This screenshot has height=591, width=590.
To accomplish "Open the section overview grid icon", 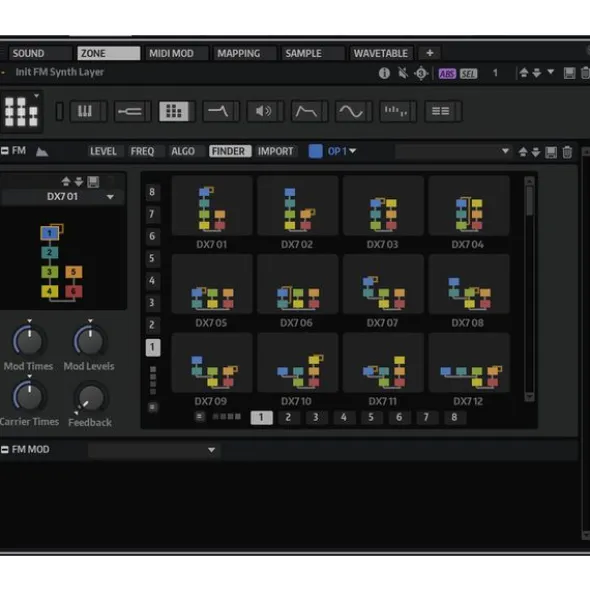I will click(21, 112).
